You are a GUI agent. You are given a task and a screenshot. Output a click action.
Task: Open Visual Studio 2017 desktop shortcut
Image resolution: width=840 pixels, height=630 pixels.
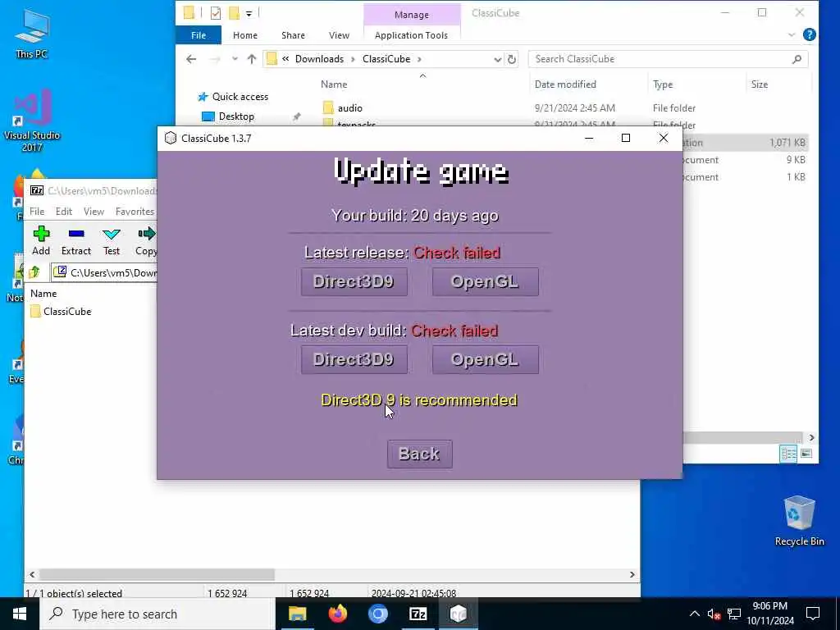(32, 121)
